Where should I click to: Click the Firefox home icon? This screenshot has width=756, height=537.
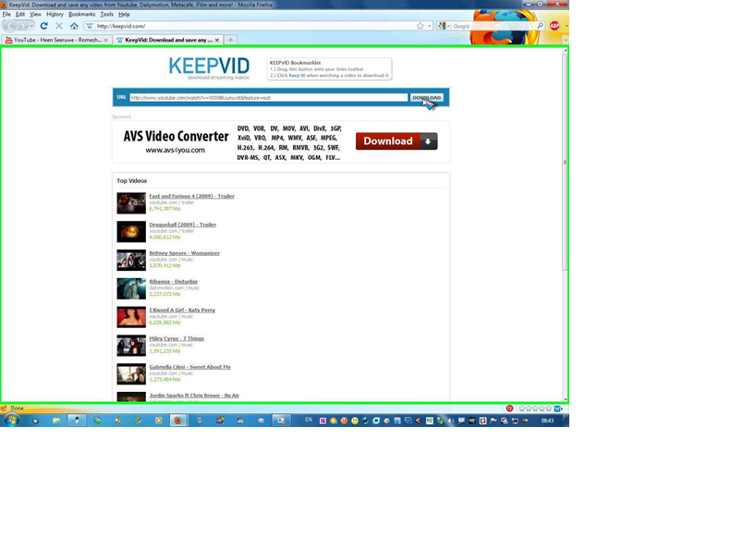point(74,26)
